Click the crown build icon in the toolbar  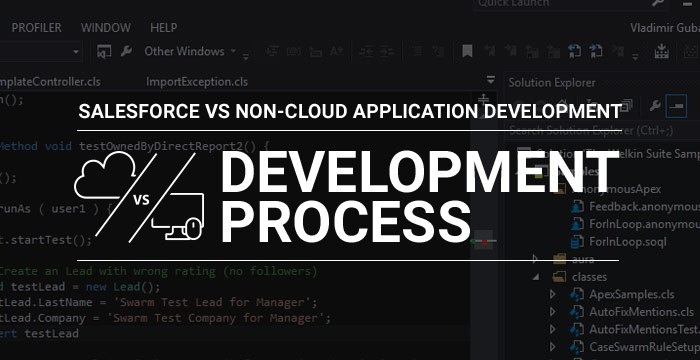661,51
